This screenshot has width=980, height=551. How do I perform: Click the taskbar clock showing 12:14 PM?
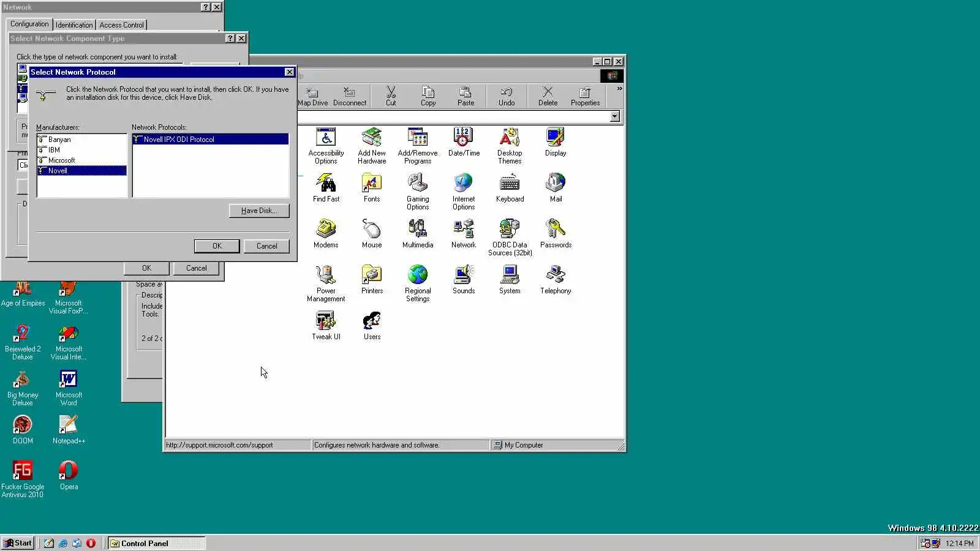pyautogui.click(x=959, y=544)
